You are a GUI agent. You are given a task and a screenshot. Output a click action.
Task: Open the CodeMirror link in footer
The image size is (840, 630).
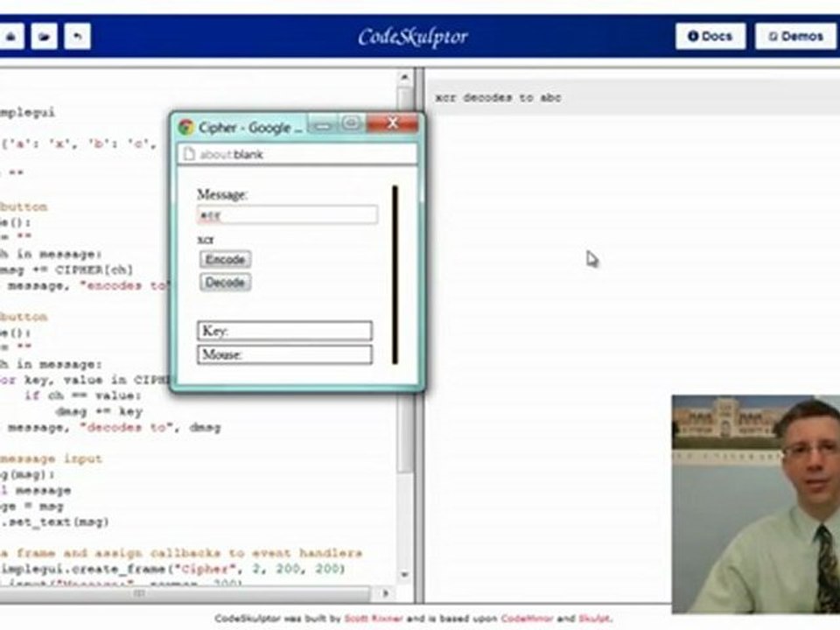[527, 619]
